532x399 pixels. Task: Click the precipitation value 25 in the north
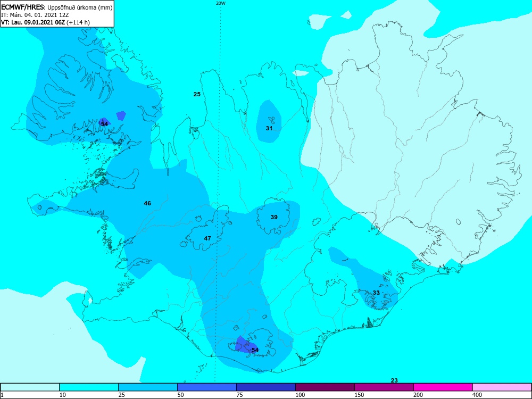point(197,94)
